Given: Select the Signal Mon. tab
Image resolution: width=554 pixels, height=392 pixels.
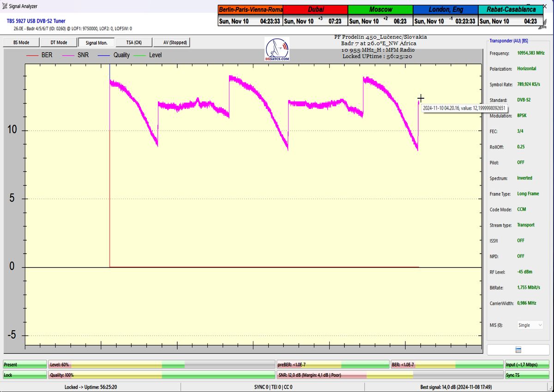Looking at the screenshot, I should [96, 42].
